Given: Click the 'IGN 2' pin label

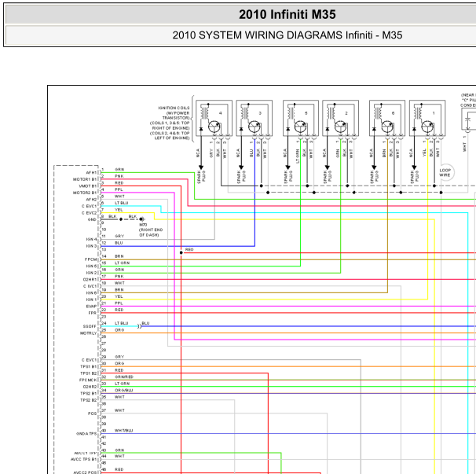Looking at the screenshot, I should [x=91, y=273].
